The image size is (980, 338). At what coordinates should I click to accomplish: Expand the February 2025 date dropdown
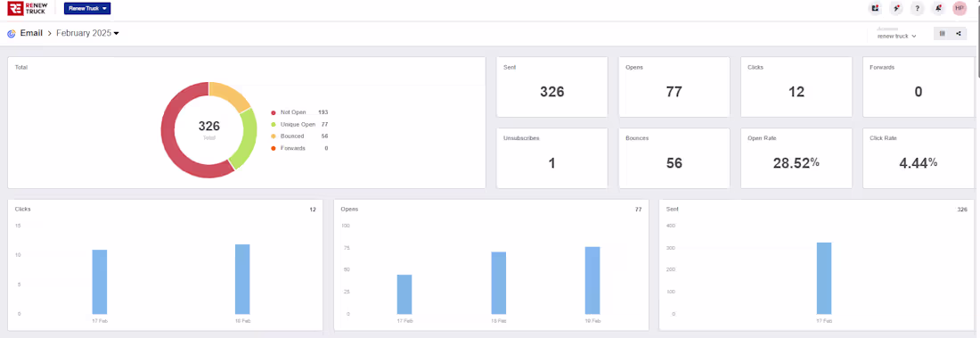(87, 33)
